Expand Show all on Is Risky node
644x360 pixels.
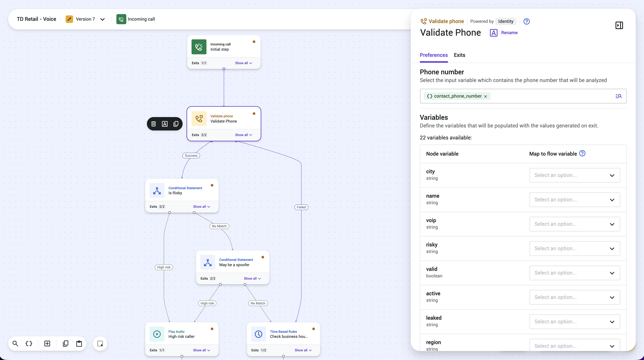[201, 206]
